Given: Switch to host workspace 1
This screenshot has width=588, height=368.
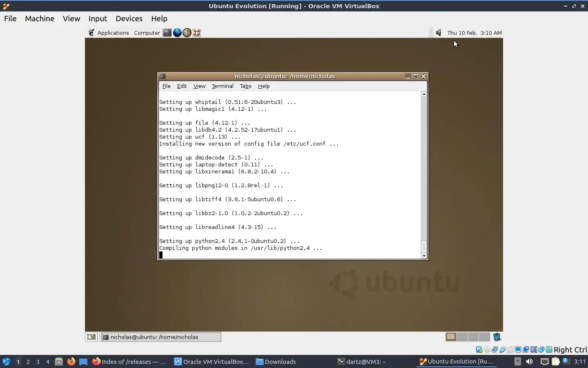Looking at the screenshot, I should 18,361.
